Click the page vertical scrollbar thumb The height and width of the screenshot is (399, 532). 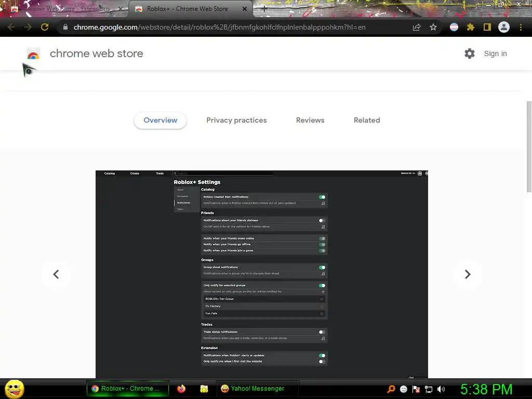[x=529, y=147]
